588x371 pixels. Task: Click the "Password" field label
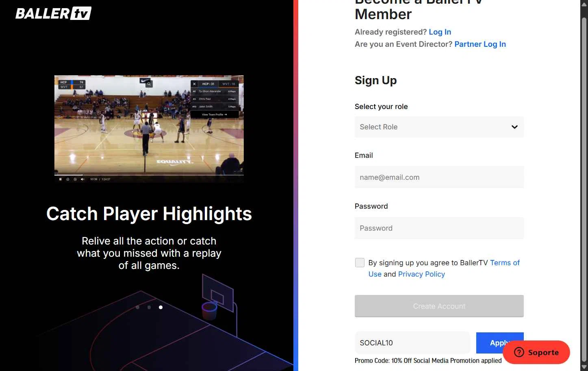tap(371, 206)
